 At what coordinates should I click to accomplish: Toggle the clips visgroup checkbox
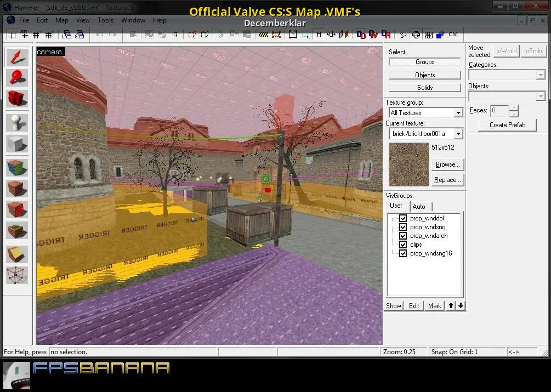403,245
